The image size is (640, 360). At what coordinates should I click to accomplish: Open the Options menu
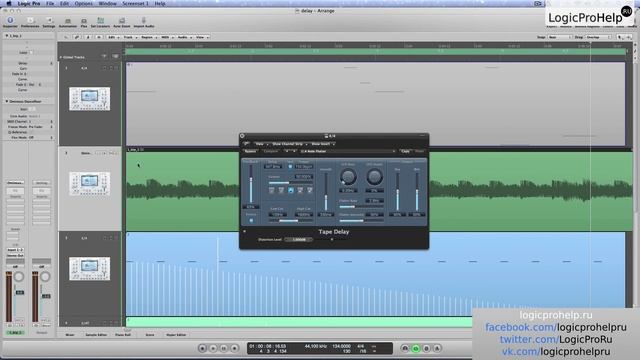point(83,3)
